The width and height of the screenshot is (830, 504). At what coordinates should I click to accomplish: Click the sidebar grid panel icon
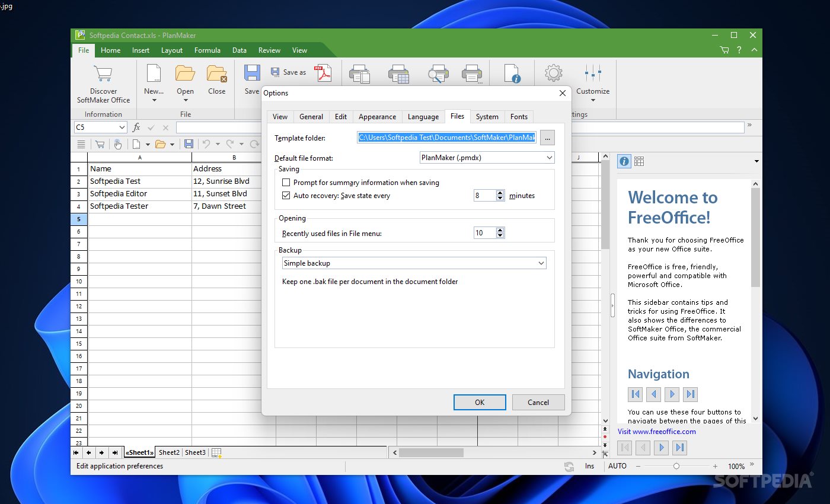click(x=639, y=161)
